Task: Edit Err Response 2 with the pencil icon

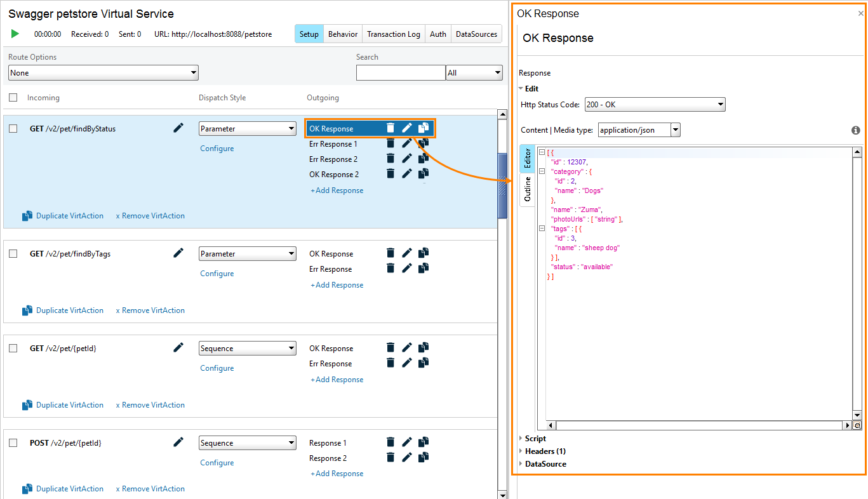Action: 406,158
